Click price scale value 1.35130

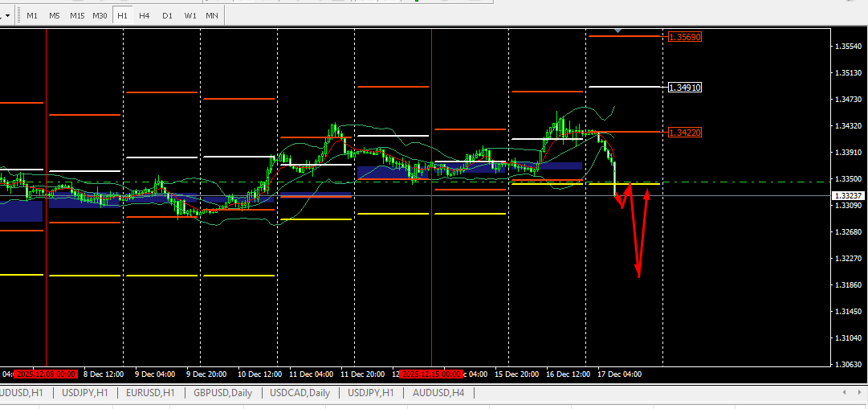(848, 72)
